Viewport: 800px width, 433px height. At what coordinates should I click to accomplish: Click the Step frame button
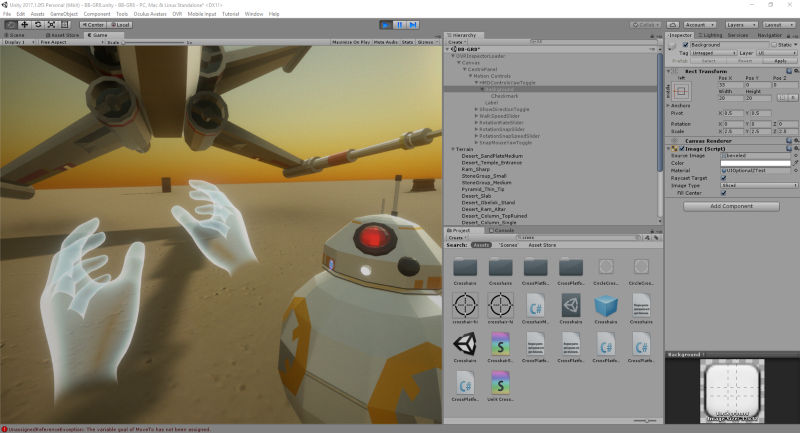click(413, 24)
